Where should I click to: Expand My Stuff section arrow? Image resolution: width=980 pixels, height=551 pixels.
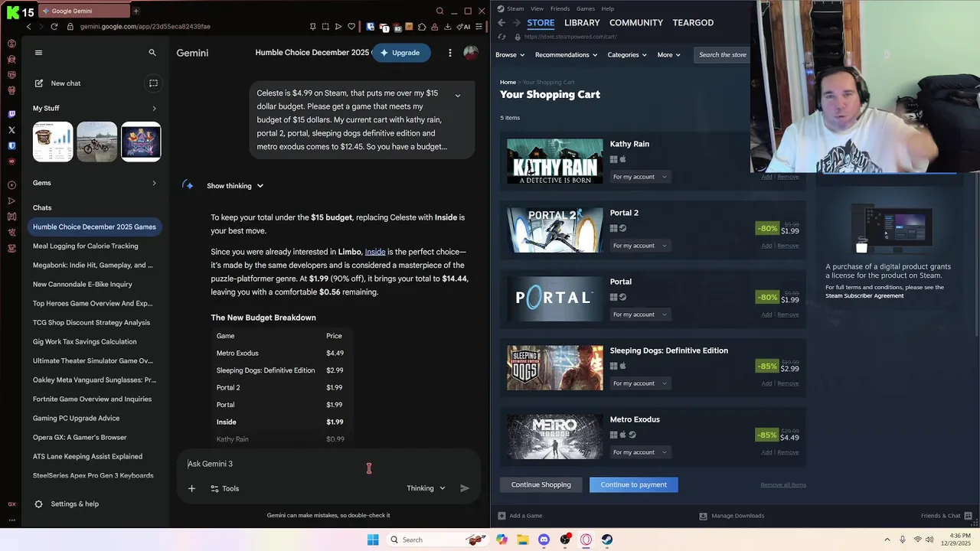click(154, 109)
